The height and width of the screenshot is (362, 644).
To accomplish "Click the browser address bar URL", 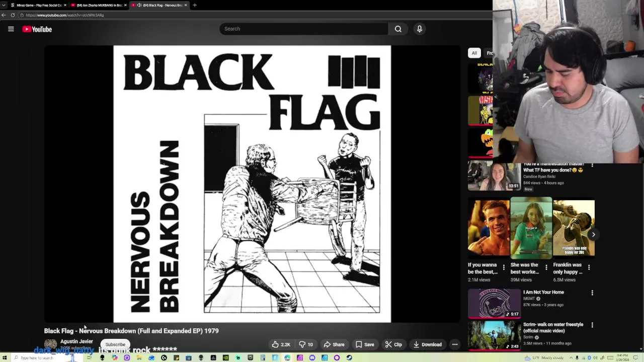I will [x=64, y=15].
